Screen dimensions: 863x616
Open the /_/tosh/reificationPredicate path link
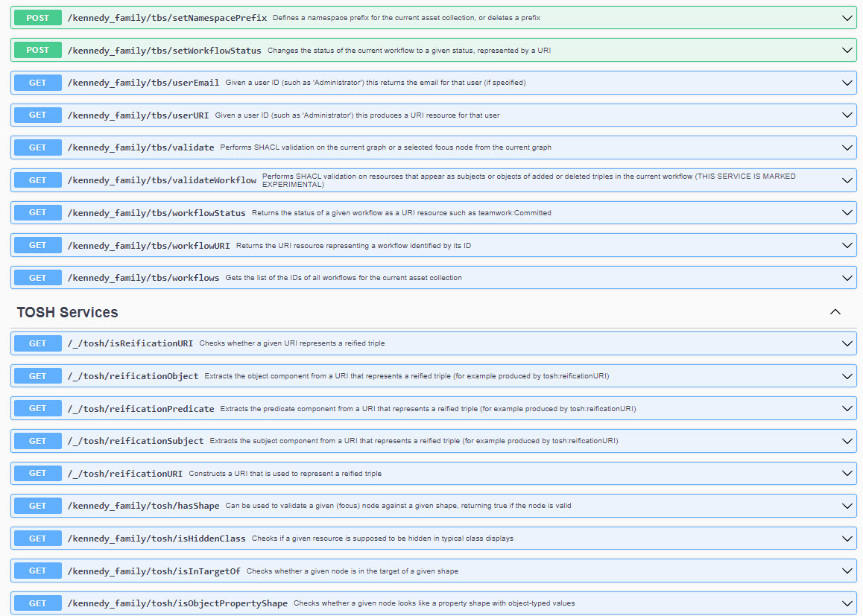[141, 409]
